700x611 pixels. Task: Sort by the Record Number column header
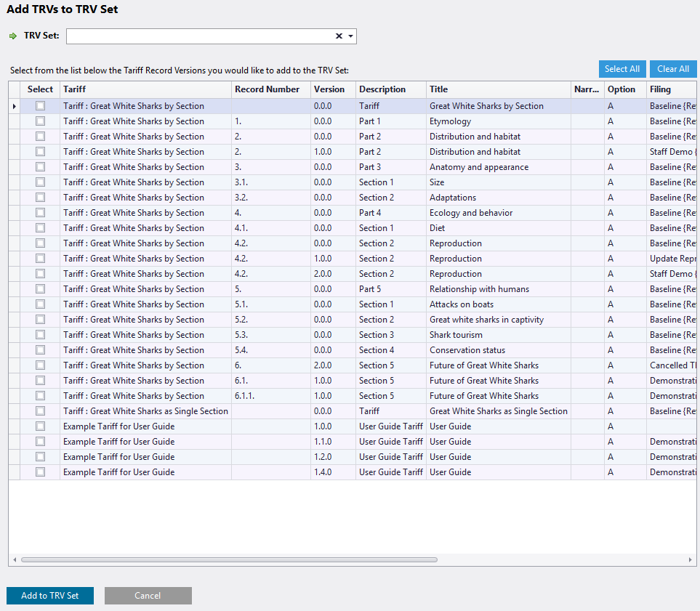coord(271,89)
